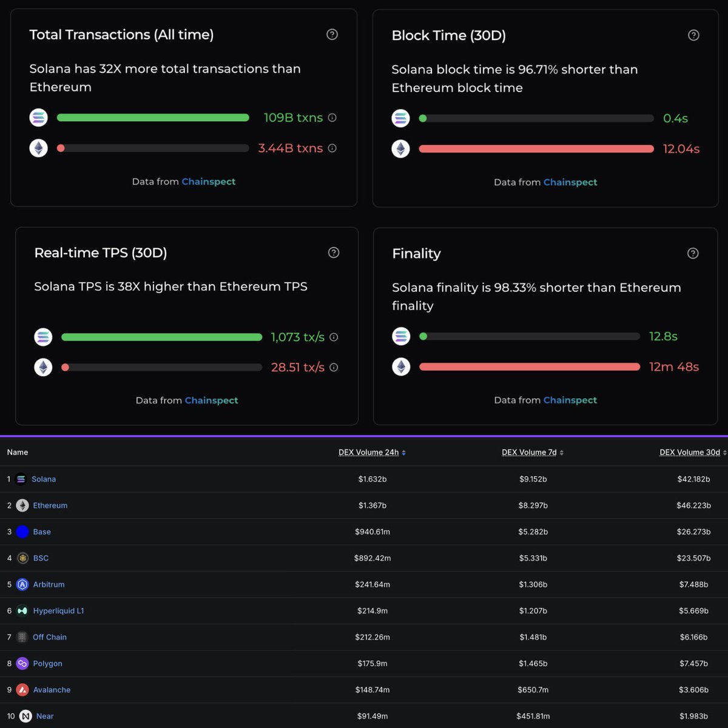This screenshot has height=728, width=728.
Task: Click info icon next to 3.44B txns
Action: point(332,148)
